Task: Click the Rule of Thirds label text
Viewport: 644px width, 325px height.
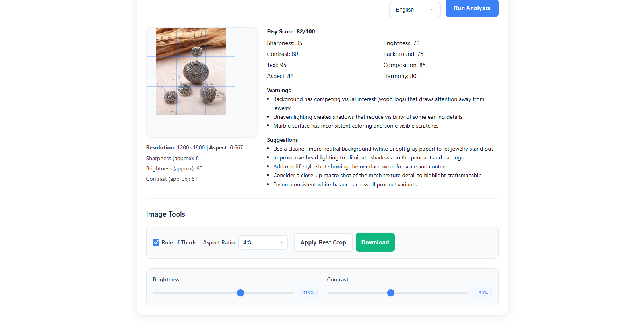Action: [x=179, y=242]
